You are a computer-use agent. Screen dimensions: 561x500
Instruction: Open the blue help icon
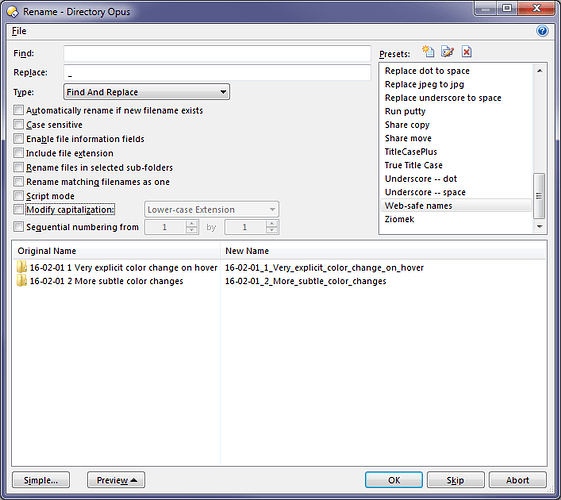point(542,31)
